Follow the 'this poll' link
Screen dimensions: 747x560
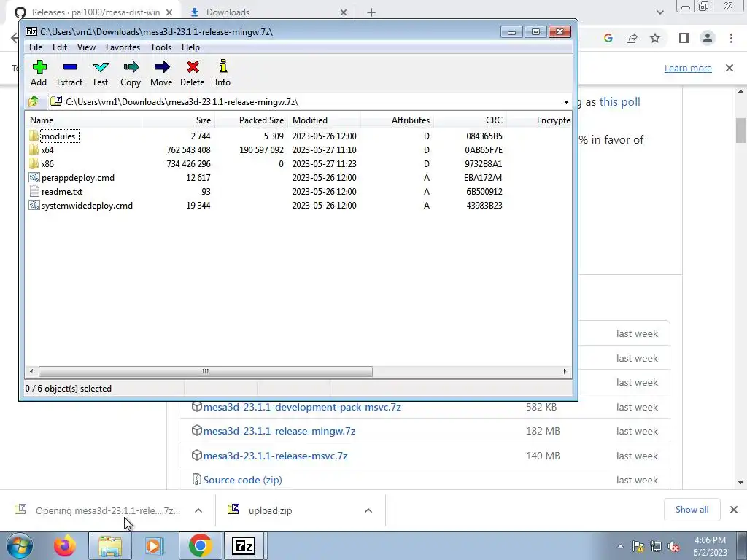click(619, 102)
